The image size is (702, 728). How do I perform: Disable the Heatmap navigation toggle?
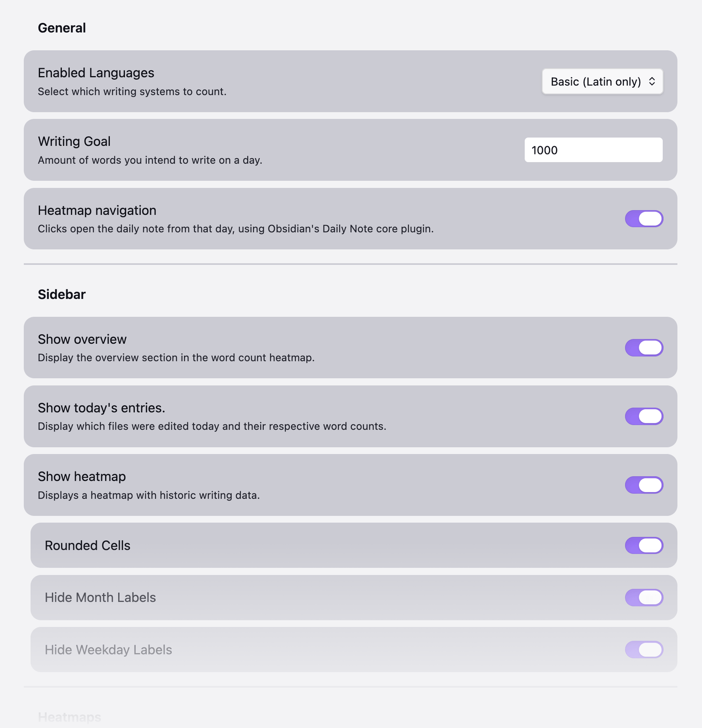click(643, 218)
